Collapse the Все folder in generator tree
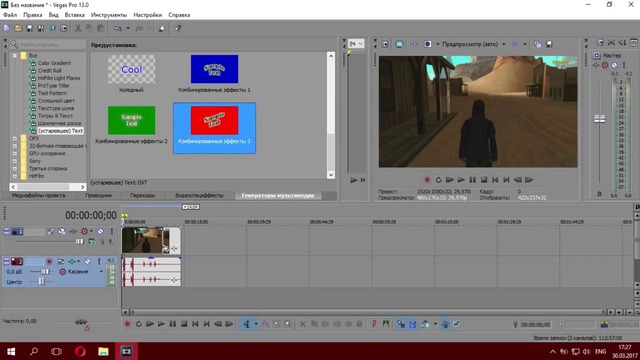 click(15, 56)
